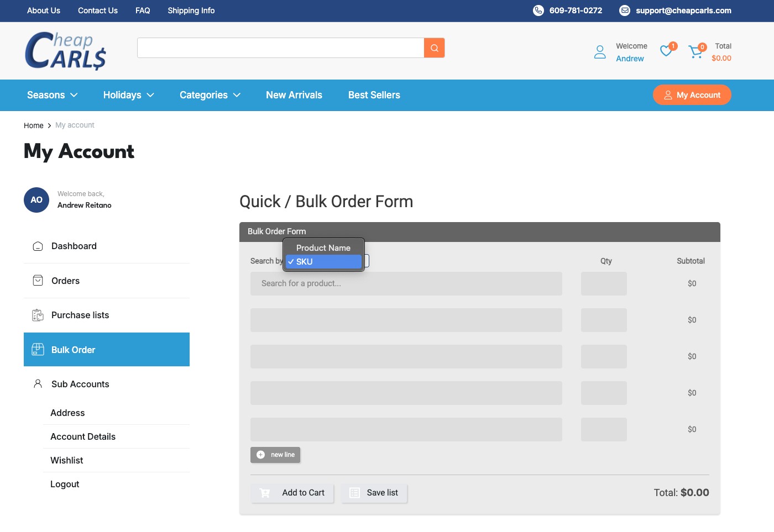
Task: Select Product Name from search-by dropdown
Action: [x=323, y=248]
